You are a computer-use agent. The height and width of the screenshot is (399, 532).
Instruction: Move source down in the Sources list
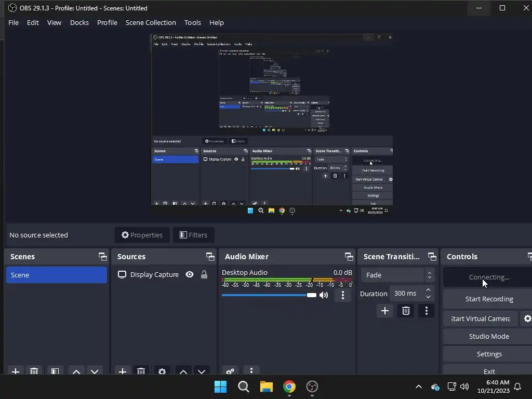(x=202, y=371)
